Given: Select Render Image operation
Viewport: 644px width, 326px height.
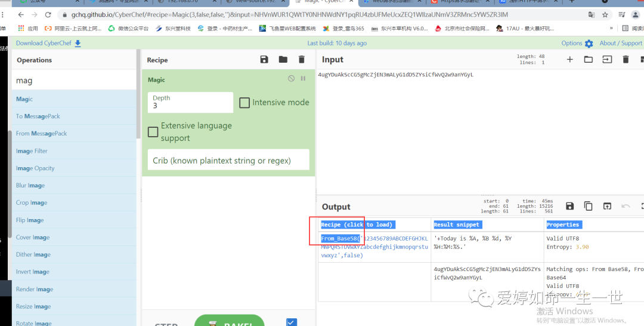Looking at the screenshot, I should click(74, 289).
